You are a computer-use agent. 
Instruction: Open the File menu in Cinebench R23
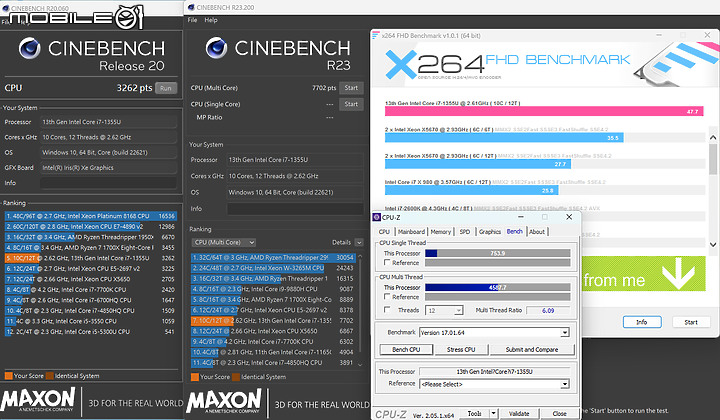(192, 20)
